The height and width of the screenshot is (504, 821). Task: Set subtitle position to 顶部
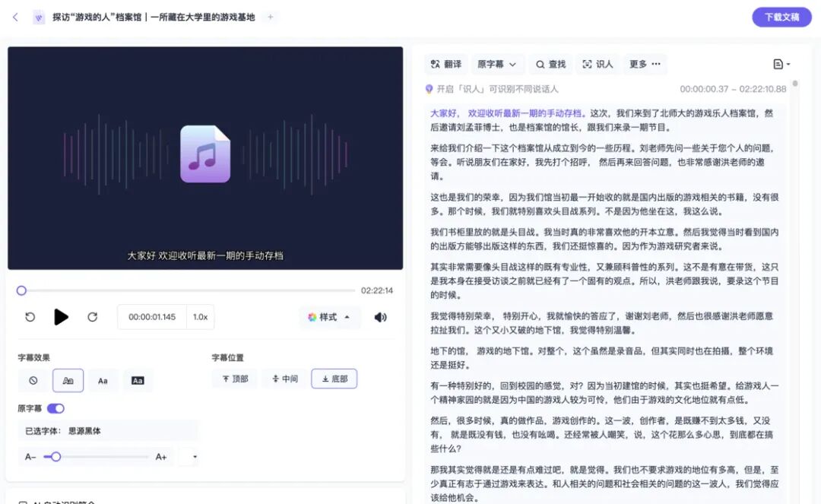click(235, 379)
